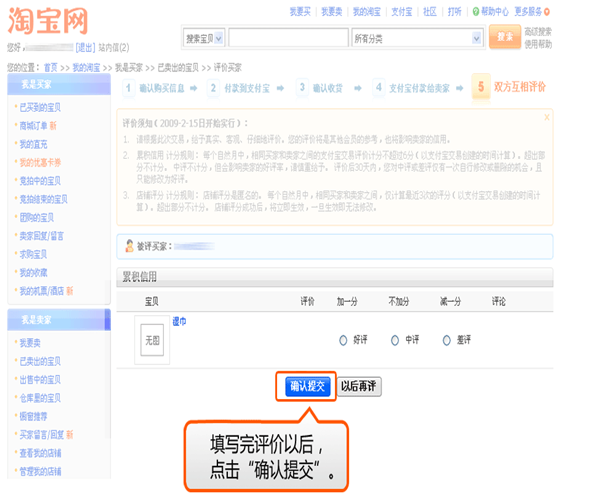Click the buyer avatar icon beside 被评买家
The image size is (589, 496).
tap(129, 246)
